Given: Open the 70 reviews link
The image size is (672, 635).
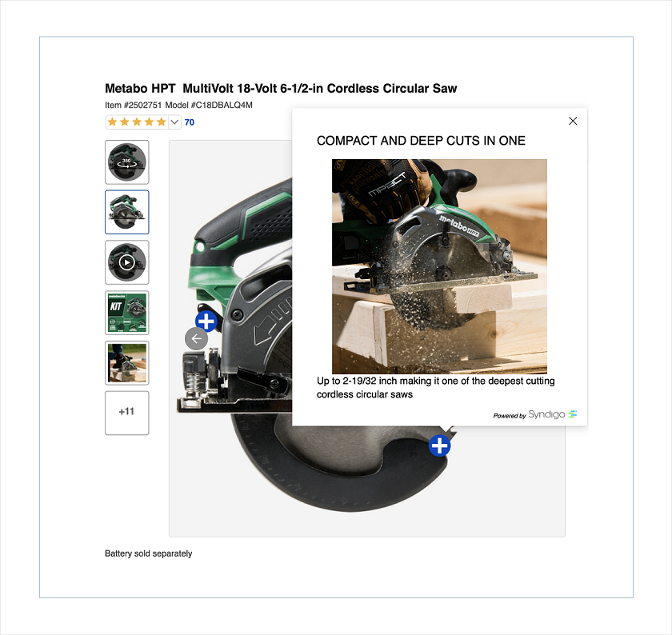Looking at the screenshot, I should pyautogui.click(x=190, y=122).
